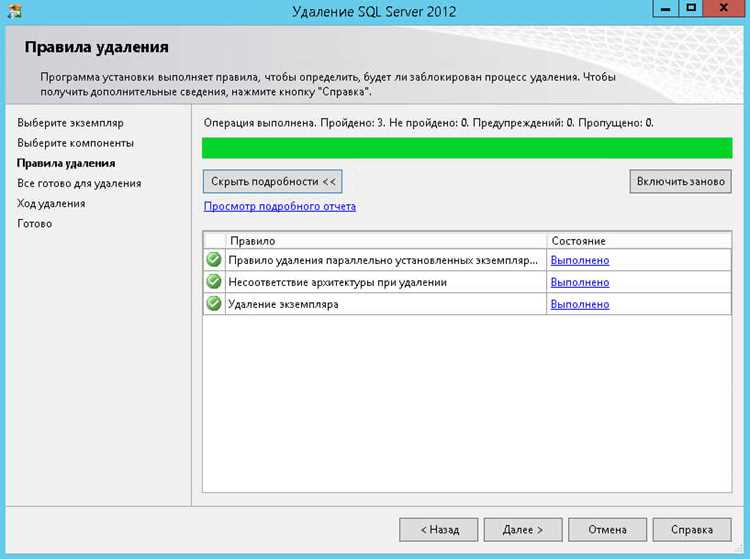
Task: Select the Готово step in sidebar
Action: pyautogui.click(x=34, y=223)
